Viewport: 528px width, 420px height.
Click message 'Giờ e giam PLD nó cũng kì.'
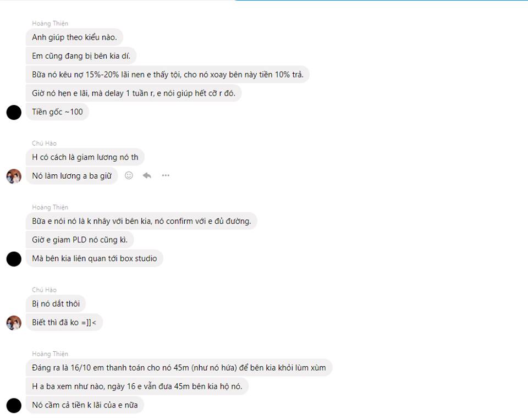pos(80,240)
